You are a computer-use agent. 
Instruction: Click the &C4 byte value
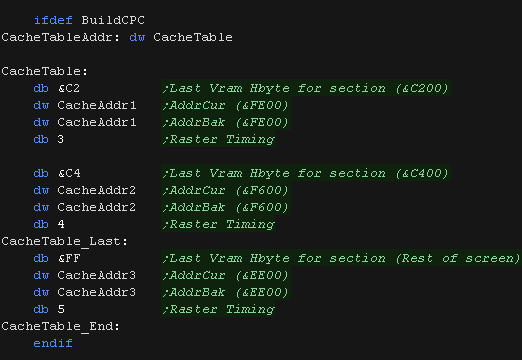(69, 173)
